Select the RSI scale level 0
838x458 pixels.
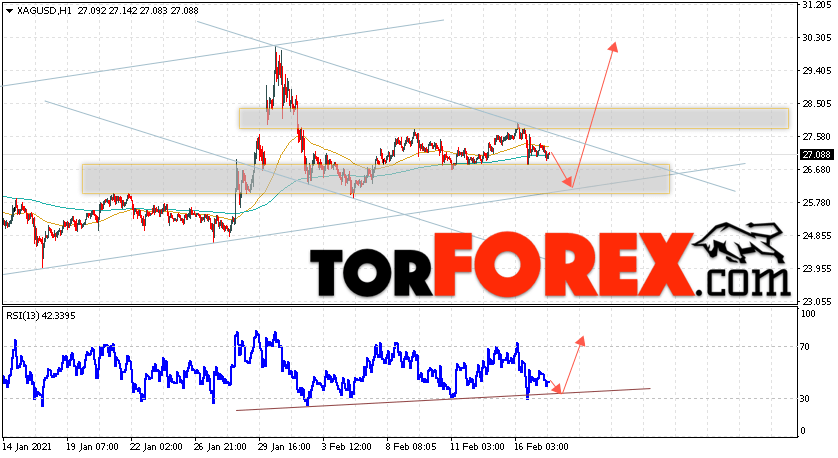click(804, 431)
